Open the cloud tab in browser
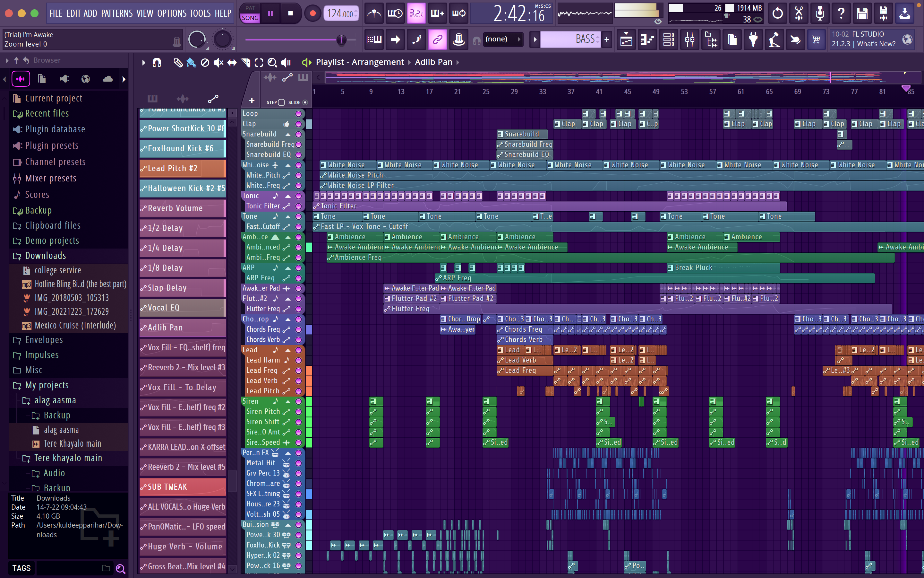Viewport: 924px width, 578px height. [x=108, y=79]
